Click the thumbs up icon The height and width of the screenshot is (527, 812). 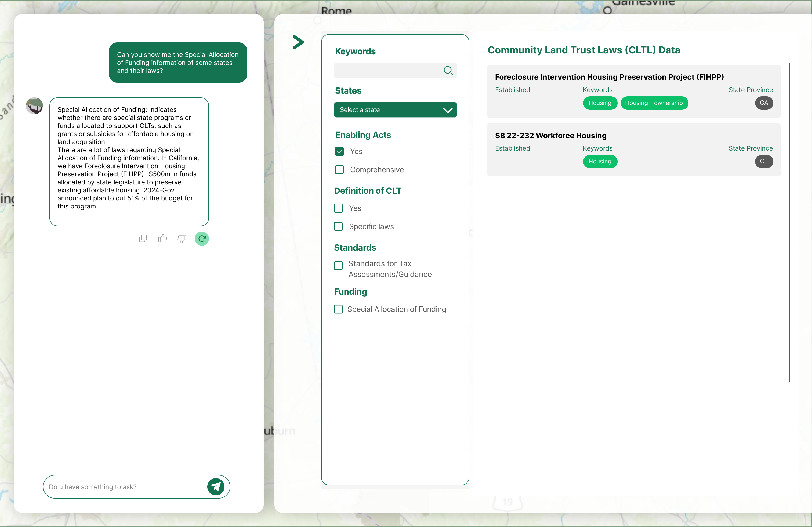pyautogui.click(x=163, y=239)
